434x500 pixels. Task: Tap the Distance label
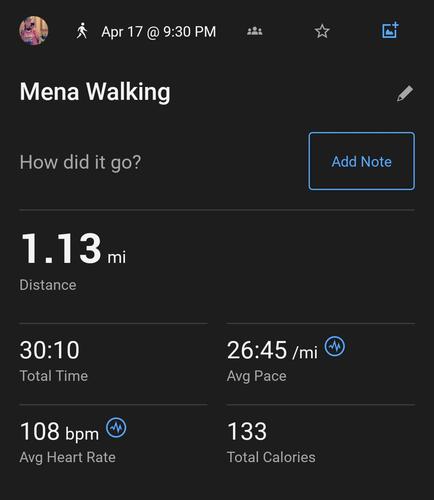(48, 285)
